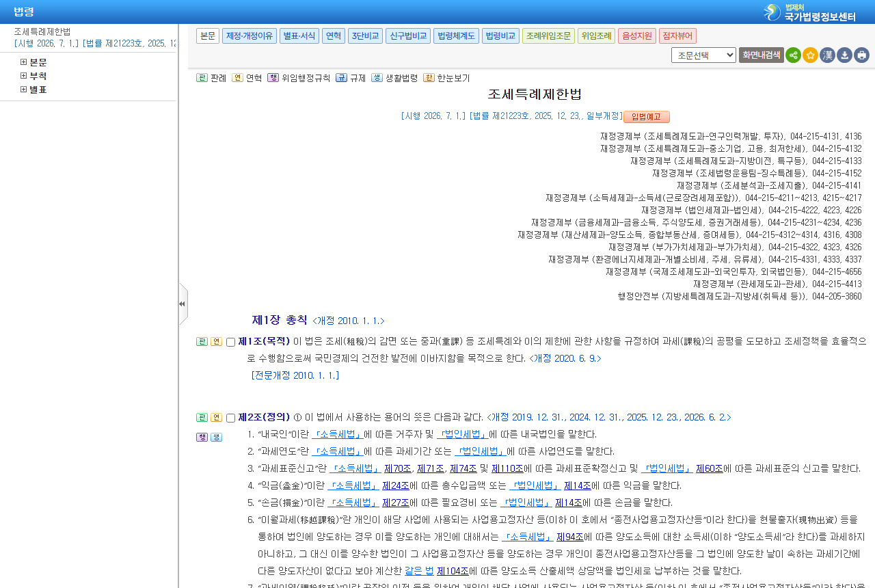This screenshot has width=875, height=588.
Task: Open the 점자뷰어 button
Action: click(677, 36)
